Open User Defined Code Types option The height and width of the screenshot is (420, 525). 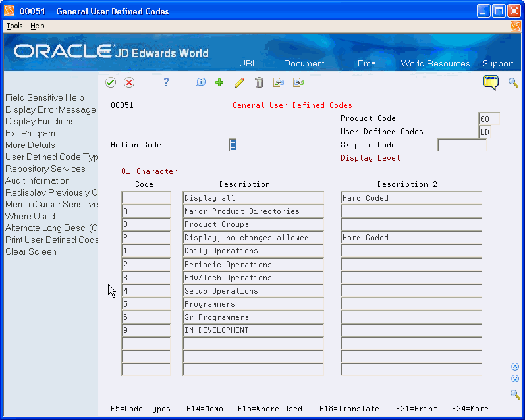[51, 157]
